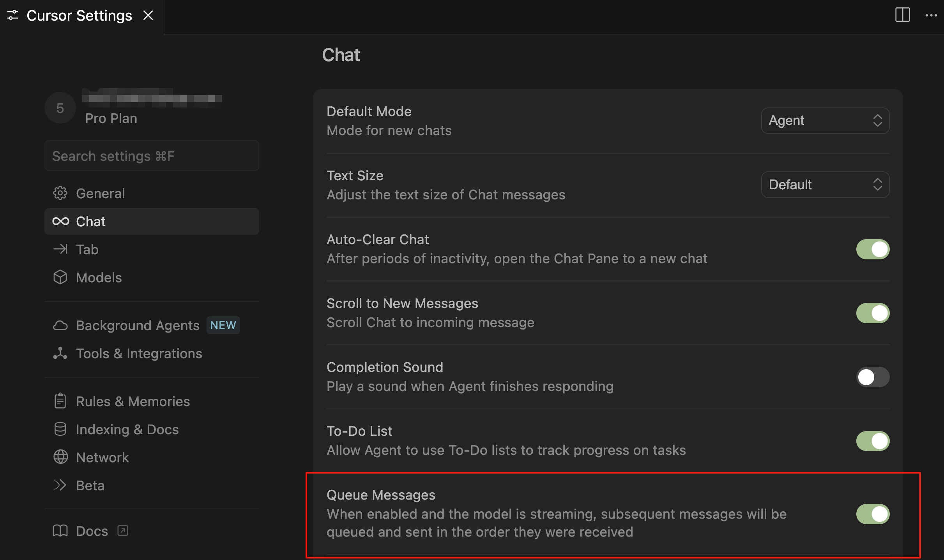Open the Beta settings section
The image size is (944, 560).
pyautogui.click(x=90, y=485)
